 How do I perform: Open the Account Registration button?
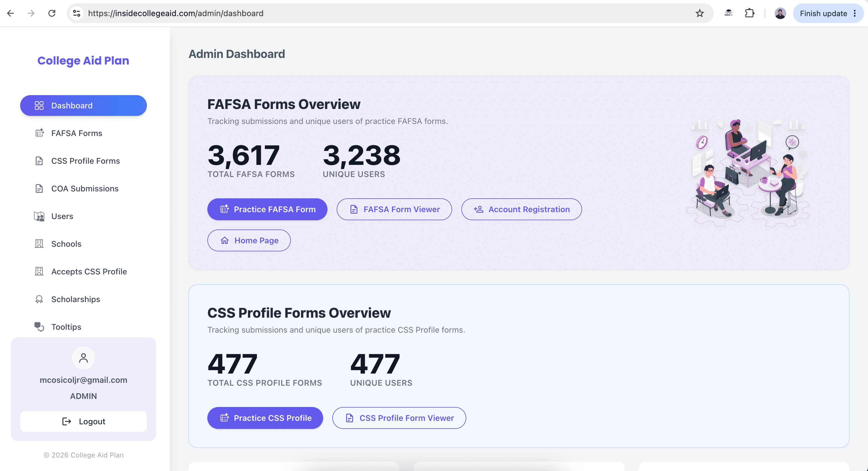[x=521, y=209]
